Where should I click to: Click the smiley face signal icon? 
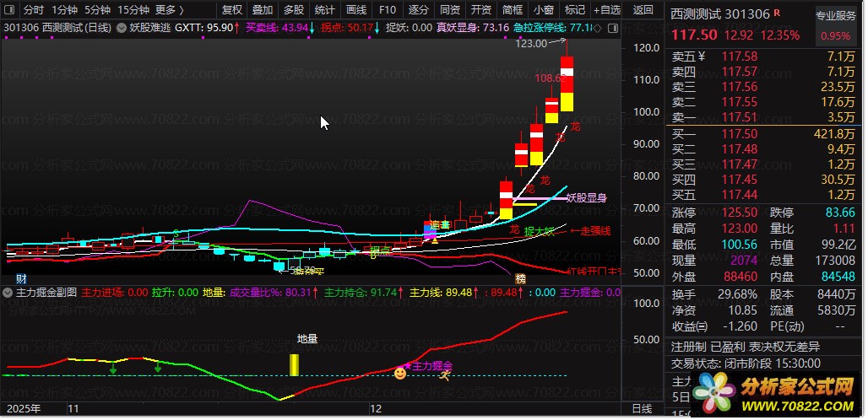pos(400,372)
